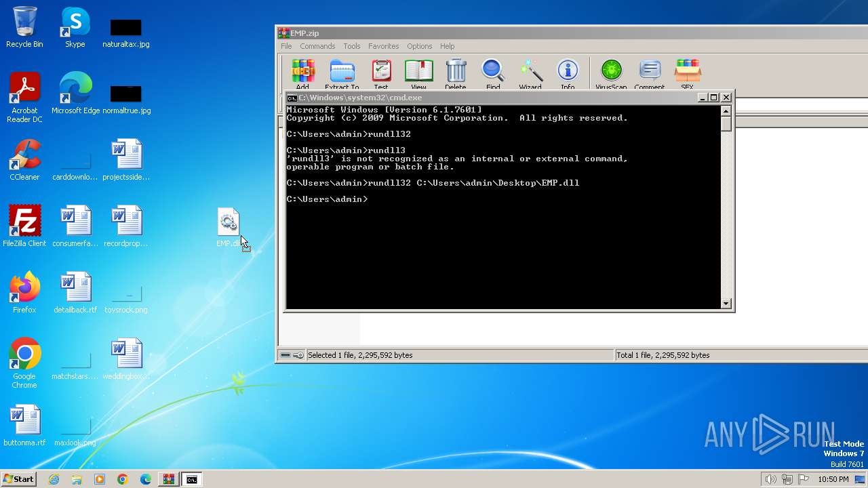Select the weddingbox document icon
This screenshot has width=868, height=488.
coord(126,359)
